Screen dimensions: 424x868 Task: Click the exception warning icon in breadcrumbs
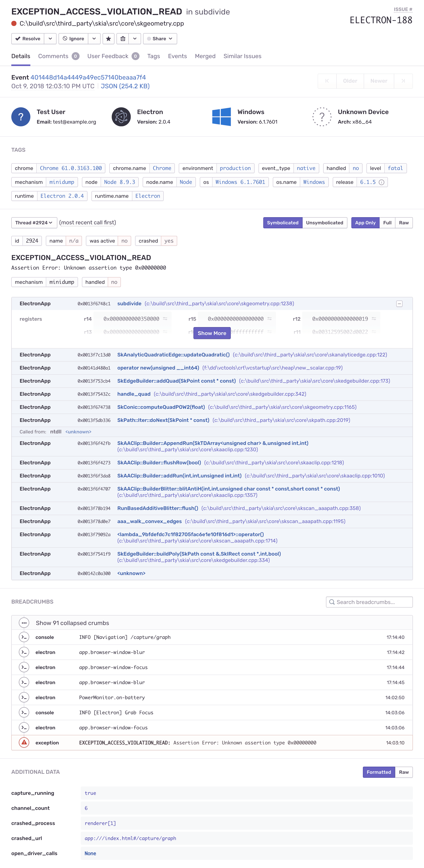click(x=24, y=743)
